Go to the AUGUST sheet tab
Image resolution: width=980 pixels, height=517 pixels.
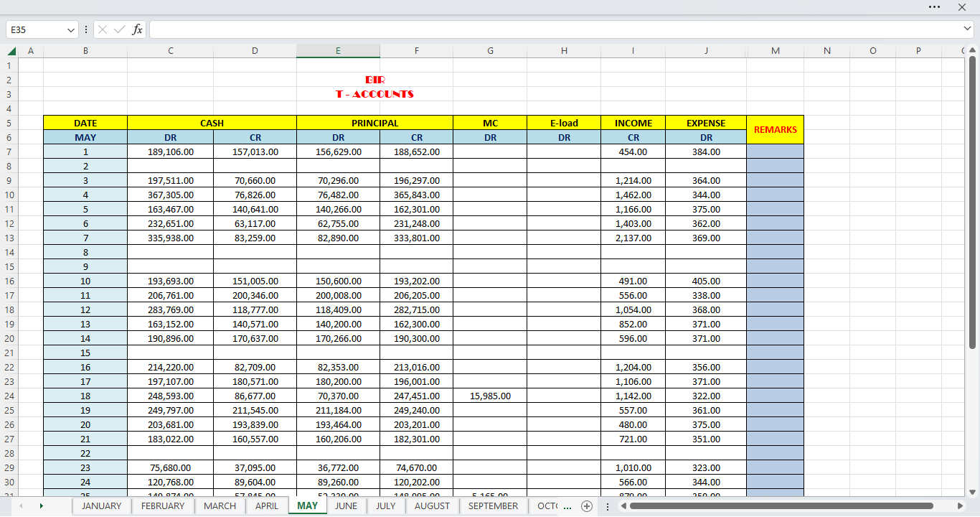[432, 506]
